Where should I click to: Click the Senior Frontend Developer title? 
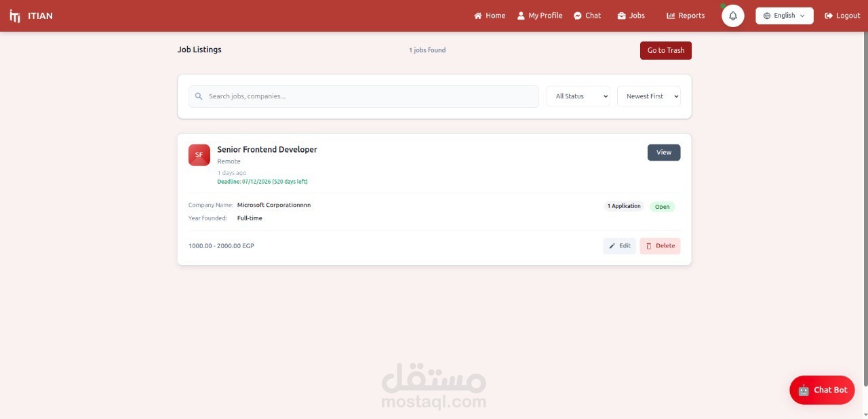tap(267, 149)
